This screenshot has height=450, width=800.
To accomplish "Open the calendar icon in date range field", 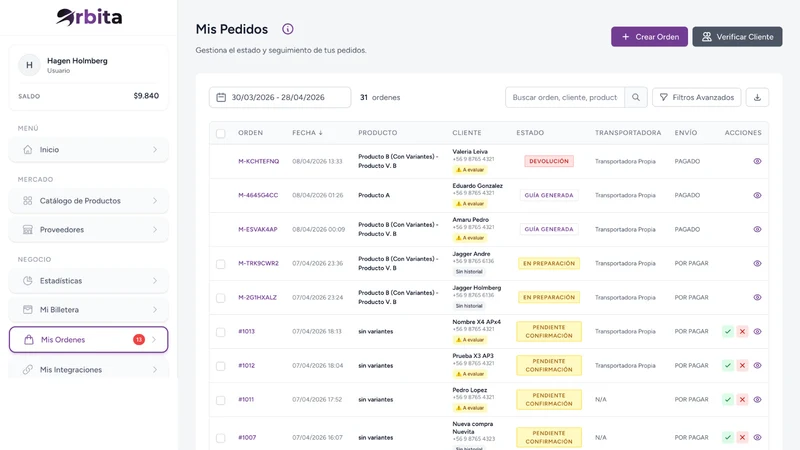I will coord(221,97).
